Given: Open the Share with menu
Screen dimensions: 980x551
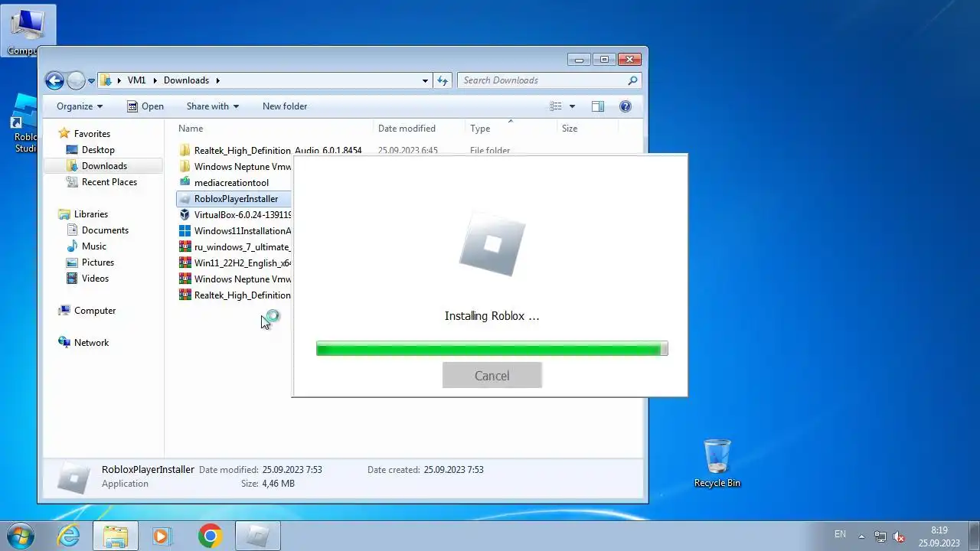Looking at the screenshot, I should coord(213,106).
